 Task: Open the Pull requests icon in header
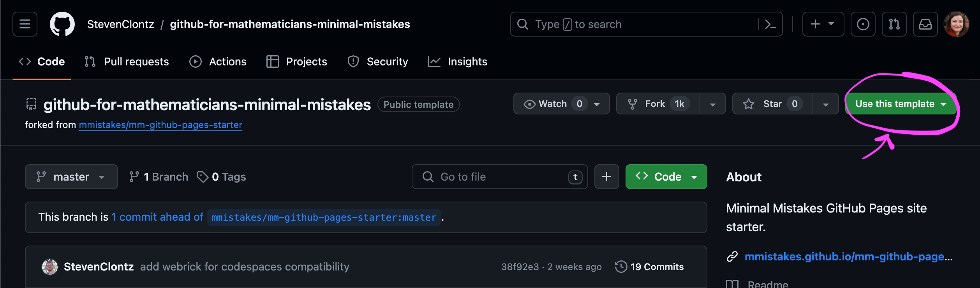click(x=894, y=24)
